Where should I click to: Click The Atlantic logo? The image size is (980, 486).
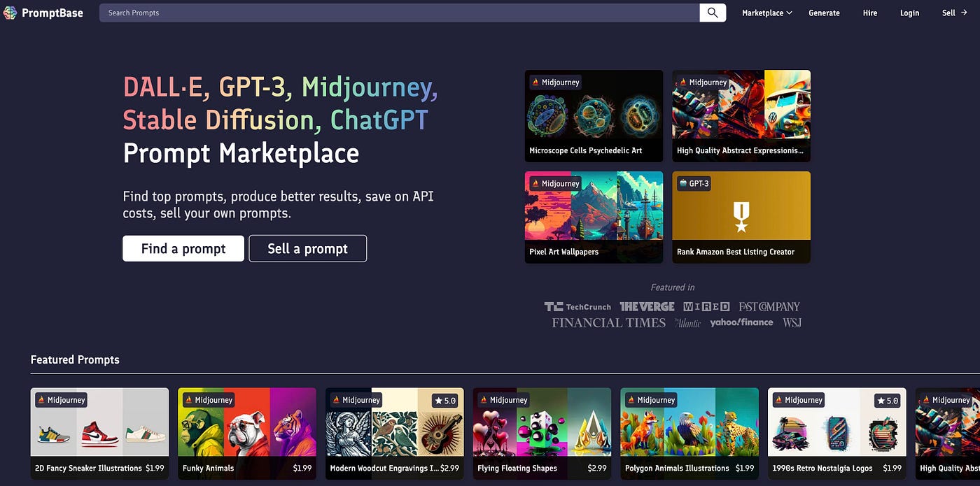(687, 322)
